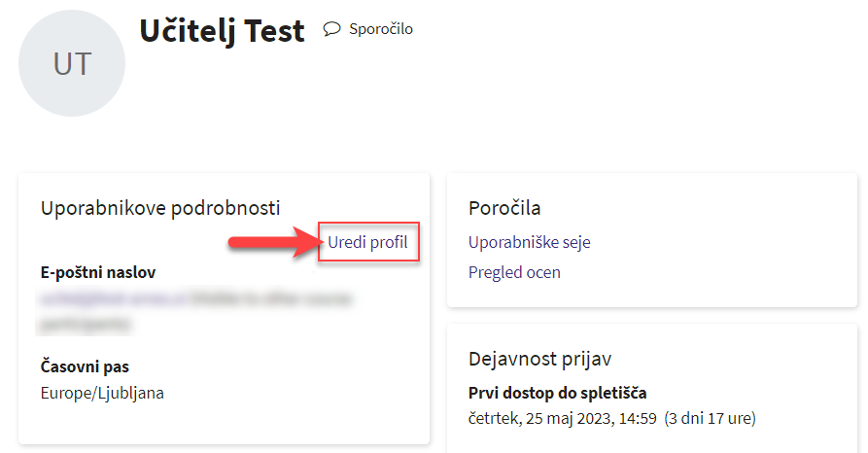Open the Sporočilo message link text
The width and height of the screenshot is (868, 453).
[381, 29]
